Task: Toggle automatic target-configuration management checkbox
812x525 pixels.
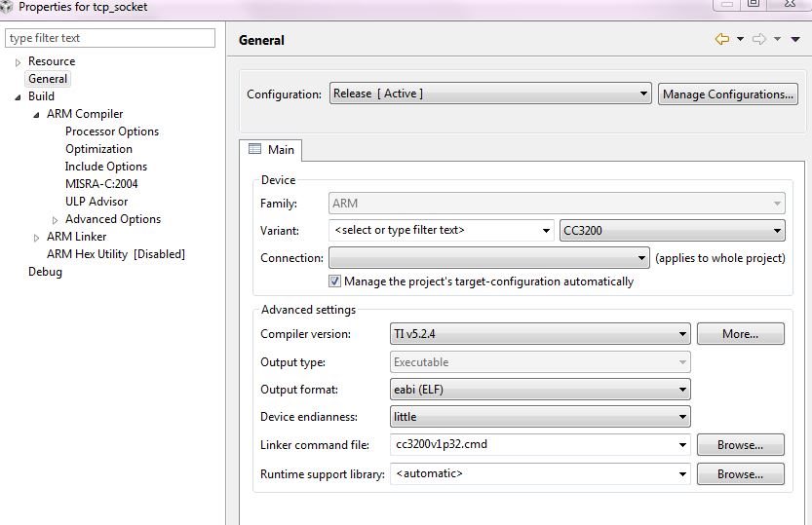Action: click(334, 281)
